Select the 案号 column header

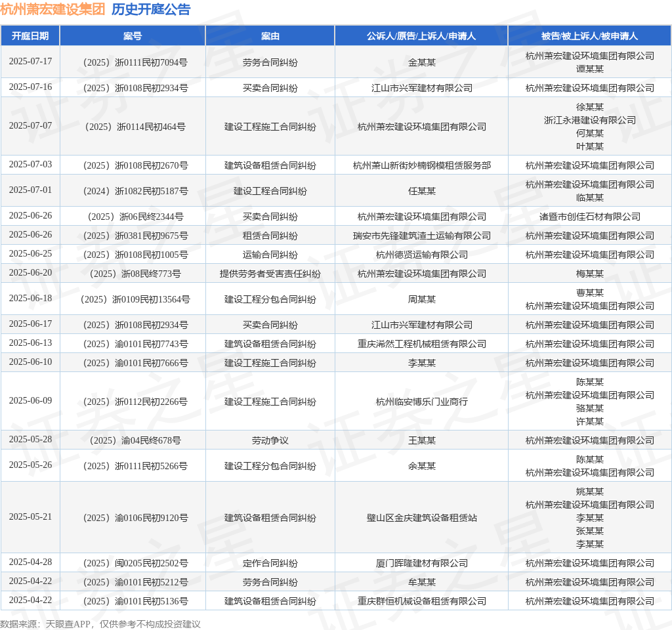133,36
